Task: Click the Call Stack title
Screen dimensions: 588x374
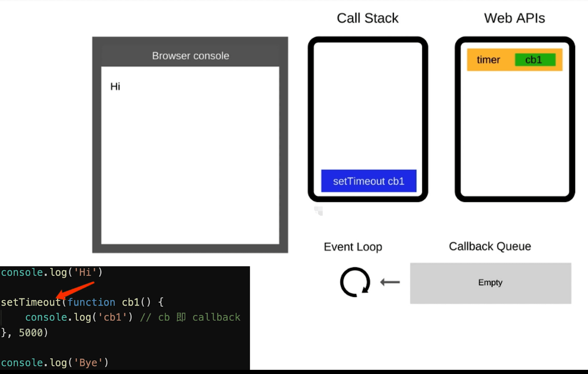Action: [367, 18]
